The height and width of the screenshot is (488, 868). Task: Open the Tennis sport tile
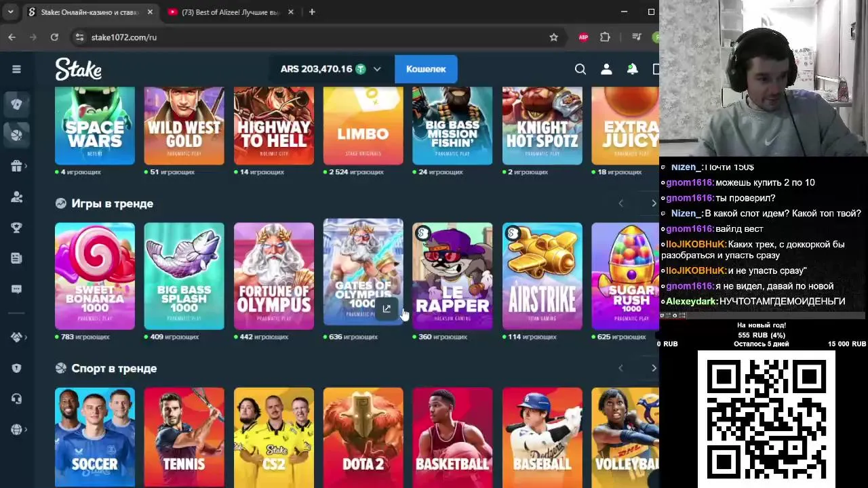pos(184,437)
